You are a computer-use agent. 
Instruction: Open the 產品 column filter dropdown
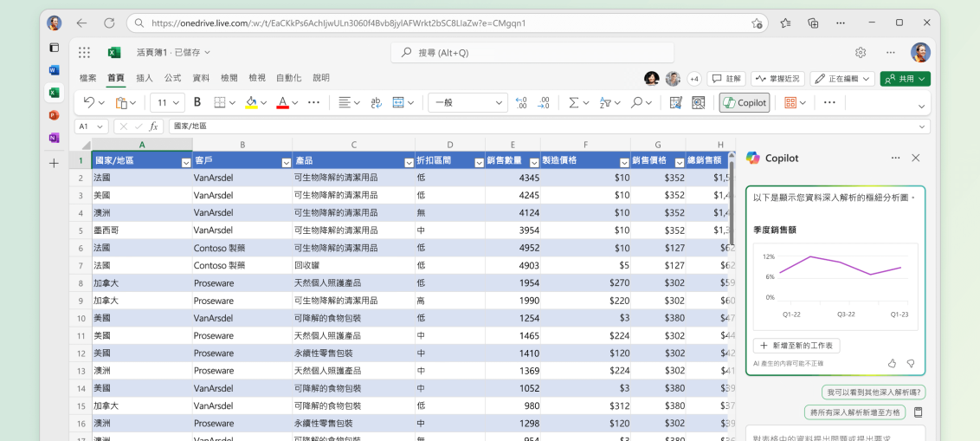click(x=408, y=163)
